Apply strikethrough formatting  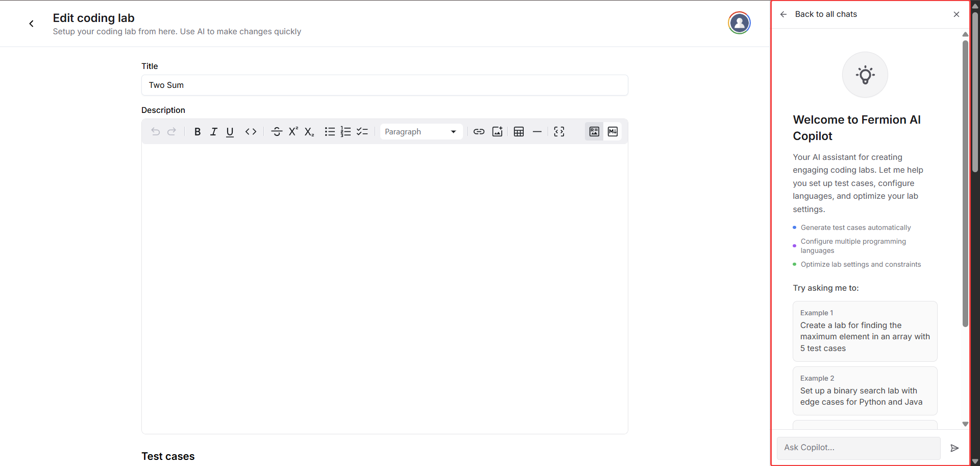[277, 132]
